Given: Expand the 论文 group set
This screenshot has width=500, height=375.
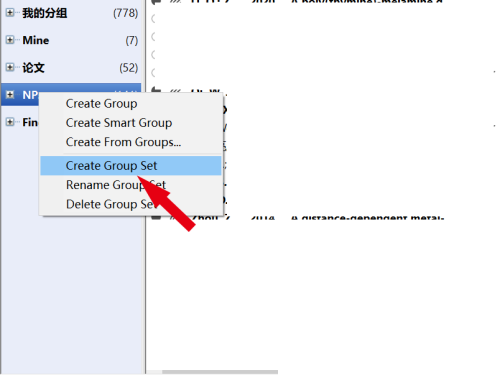Looking at the screenshot, I should click(10, 68).
